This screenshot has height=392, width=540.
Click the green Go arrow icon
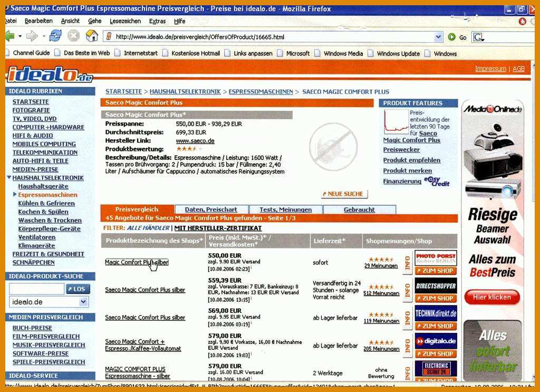(x=451, y=37)
